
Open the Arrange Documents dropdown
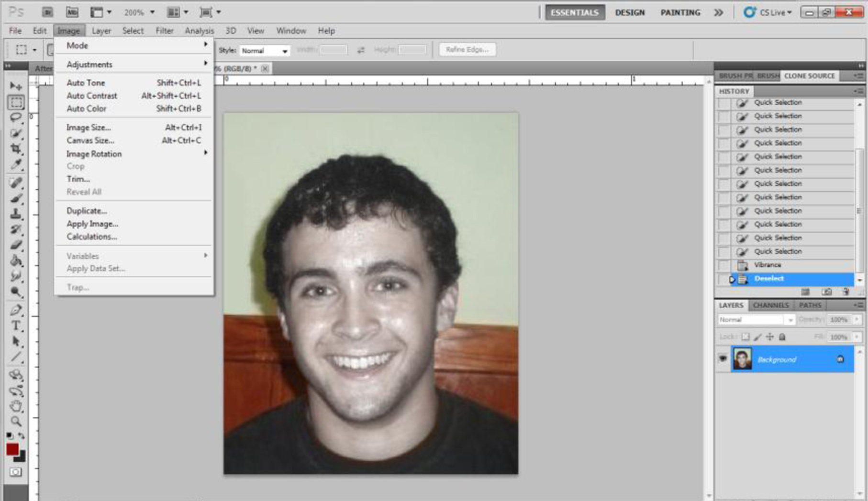click(x=178, y=12)
